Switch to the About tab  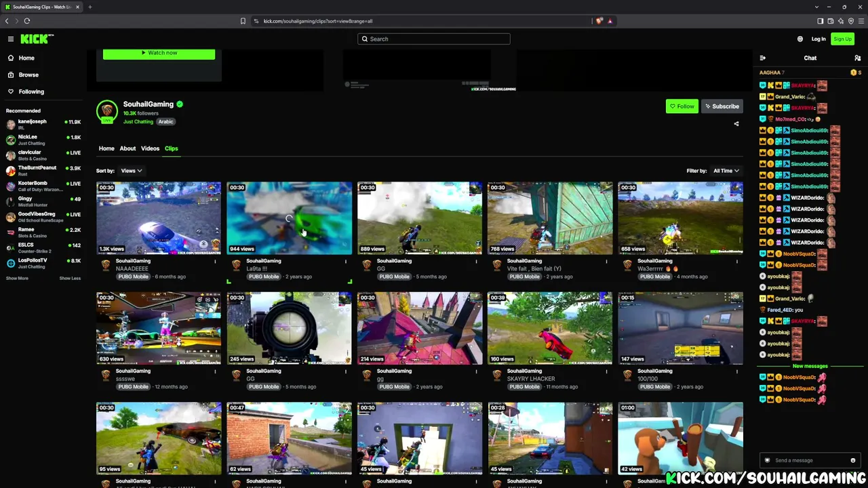click(127, 148)
